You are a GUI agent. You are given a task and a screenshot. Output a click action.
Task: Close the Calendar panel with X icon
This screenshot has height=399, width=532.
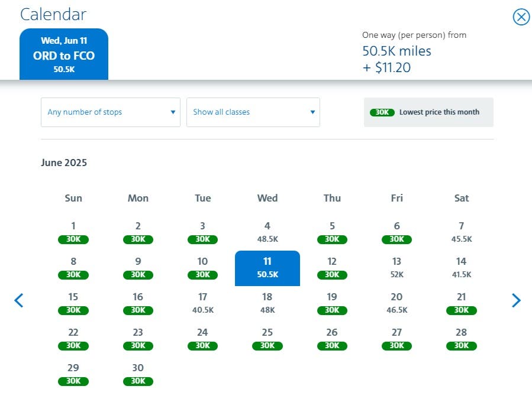pos(521,17)
